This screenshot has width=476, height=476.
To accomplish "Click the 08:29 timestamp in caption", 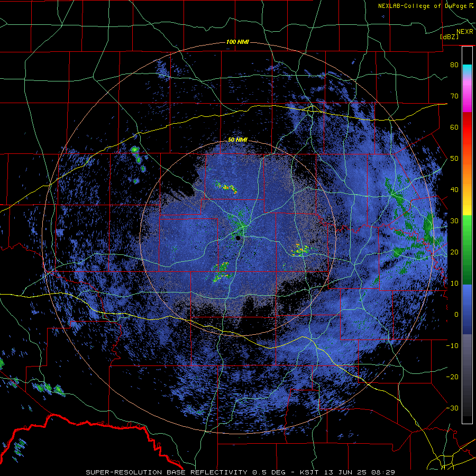I will coord(382,472).
